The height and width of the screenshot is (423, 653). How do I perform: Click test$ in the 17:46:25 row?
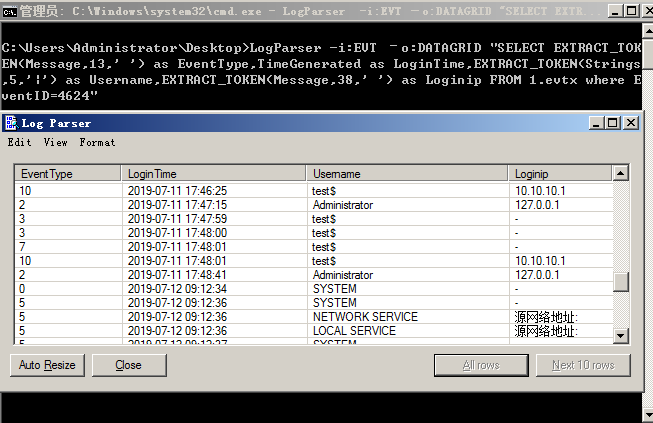(408, 191)
